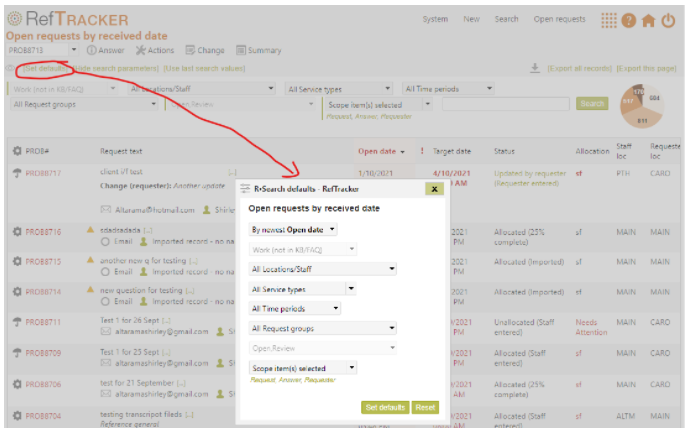
Task: Click the request count pie chart
Action: coord(642,106)
